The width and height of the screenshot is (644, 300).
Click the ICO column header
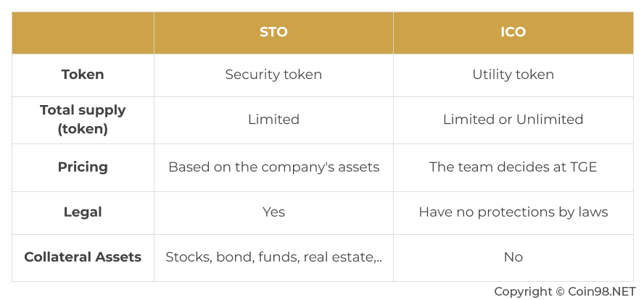click(513, 32)
